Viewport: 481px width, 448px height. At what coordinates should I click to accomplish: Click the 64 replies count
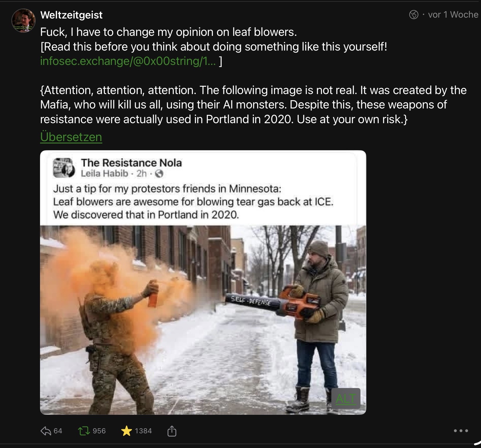pos(58,431)
